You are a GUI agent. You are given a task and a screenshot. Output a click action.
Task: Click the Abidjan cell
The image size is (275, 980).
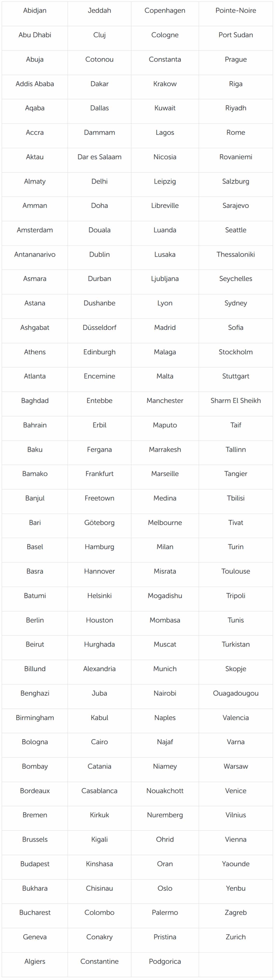pos(35,11)
